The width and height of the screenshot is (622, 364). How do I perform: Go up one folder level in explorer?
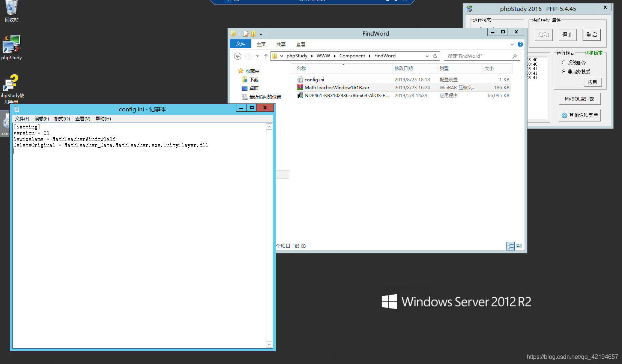point(266,56)
